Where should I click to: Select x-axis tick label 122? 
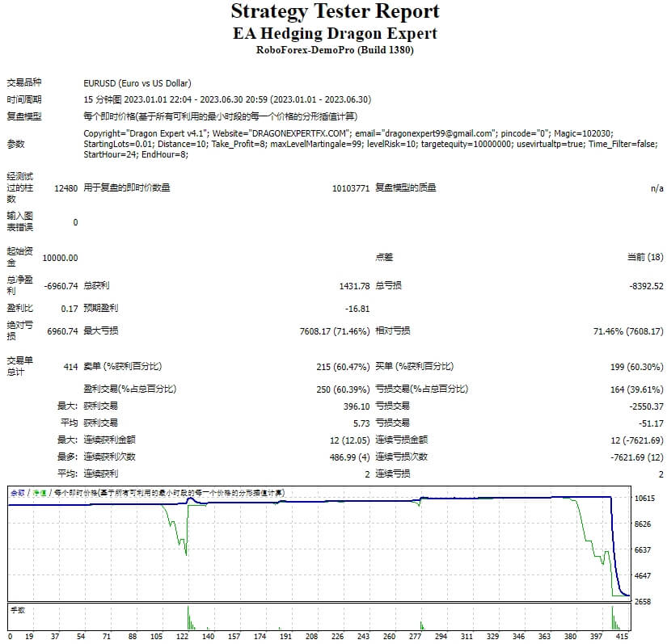pyautogui.click(x=182, y=637)
